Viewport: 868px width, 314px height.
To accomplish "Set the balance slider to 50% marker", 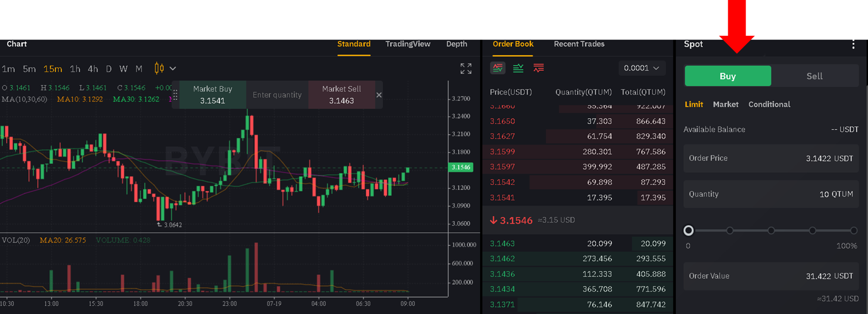I will coord(771,230).
